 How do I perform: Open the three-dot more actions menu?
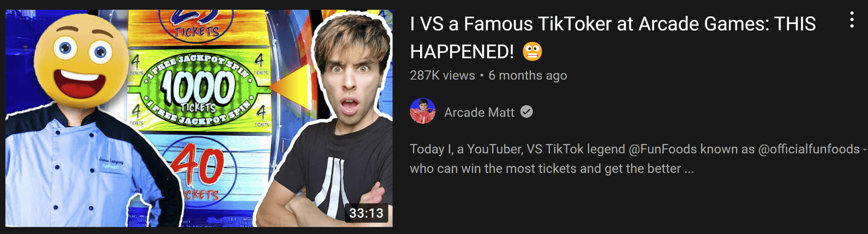pos(851,20)
